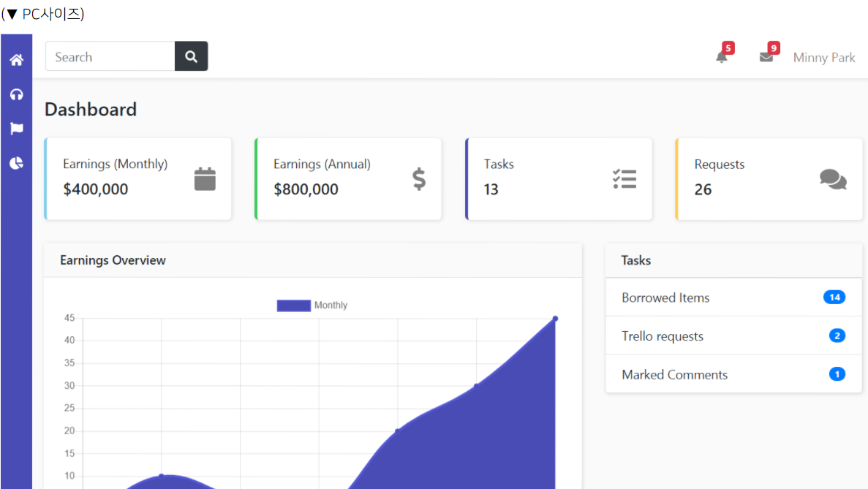This screenshot has height=489, width=868.
Task: Click the calendar icon on Earnings Monthly
Action: tap(205, 179)
